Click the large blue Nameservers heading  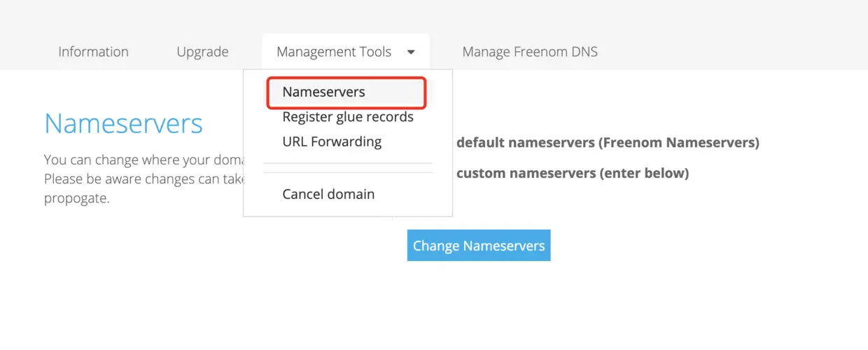[123, 124]
